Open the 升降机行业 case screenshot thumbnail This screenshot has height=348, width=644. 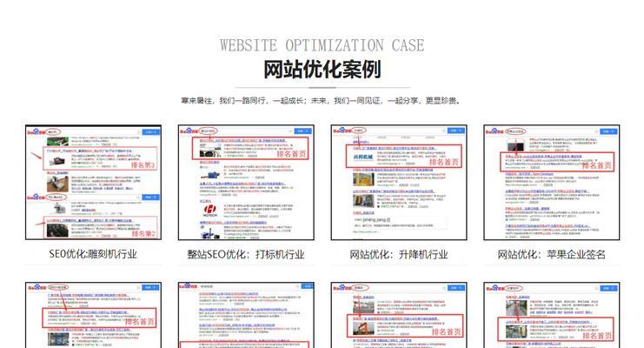click(399, 182)
